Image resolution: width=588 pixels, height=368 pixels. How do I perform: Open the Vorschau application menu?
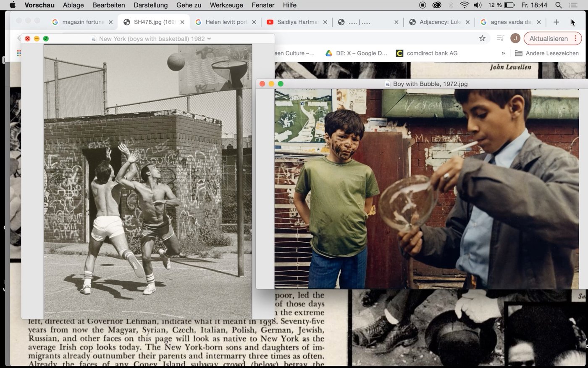click(x=39, y=5)
